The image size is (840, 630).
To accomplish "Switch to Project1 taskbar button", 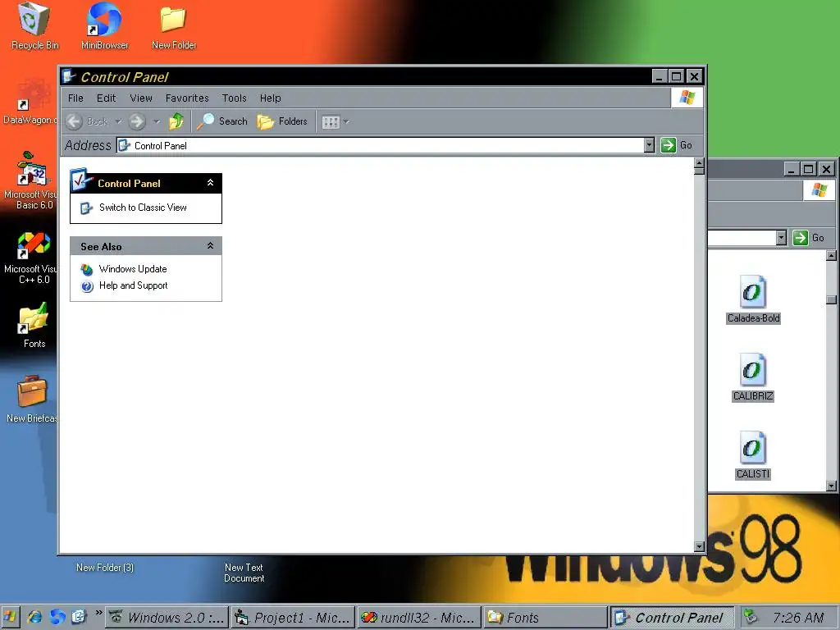I will [293, 618].
